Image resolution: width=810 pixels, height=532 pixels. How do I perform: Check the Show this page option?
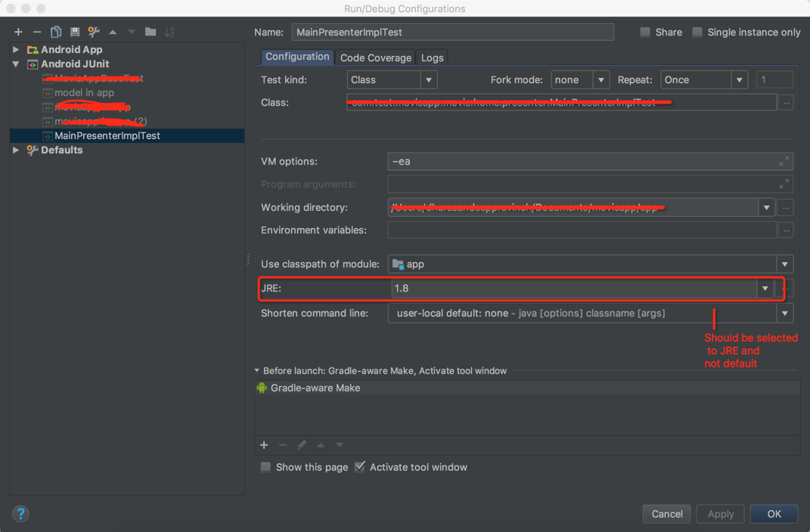(x=265, y=467)
